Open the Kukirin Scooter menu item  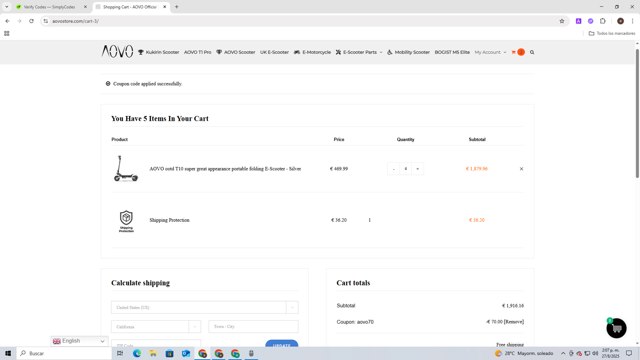pyautogui.click(x=159, y=52)
